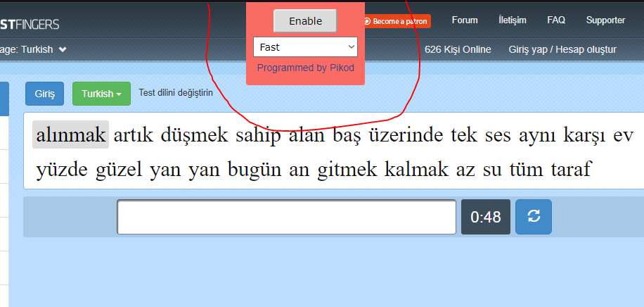Open the FAQ menu item
Screen dimensions: 644x307
(x=556, y=20)
